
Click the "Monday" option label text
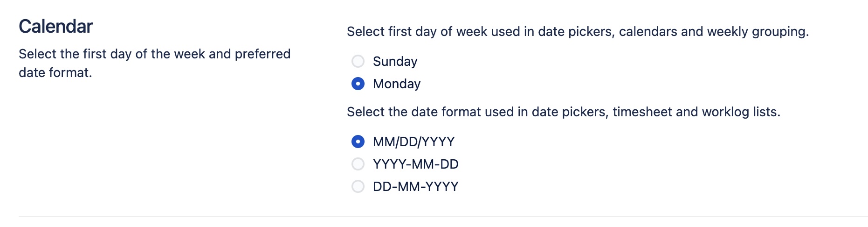(397, 84)
